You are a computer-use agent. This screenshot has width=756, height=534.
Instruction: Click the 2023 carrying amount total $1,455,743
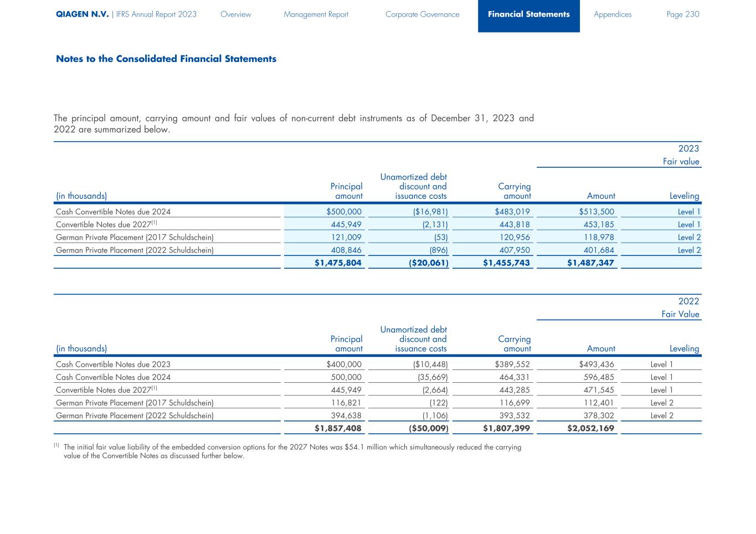(506, 263)
